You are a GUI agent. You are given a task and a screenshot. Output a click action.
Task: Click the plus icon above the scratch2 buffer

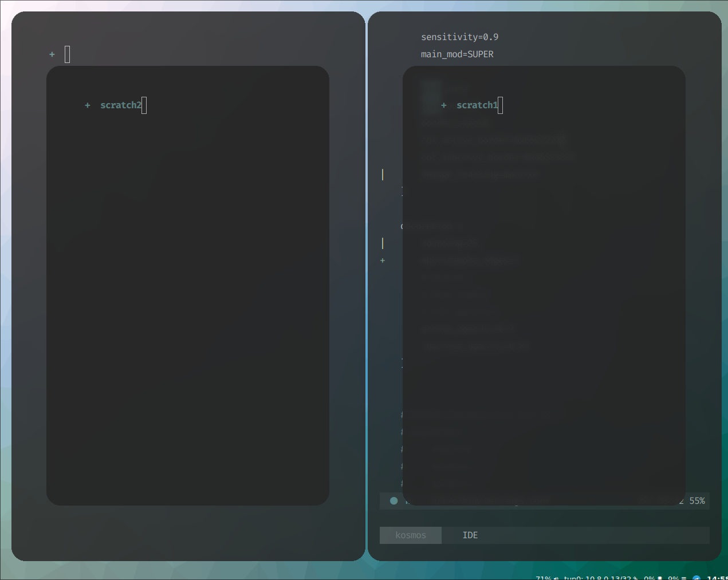tap(52, 54)
